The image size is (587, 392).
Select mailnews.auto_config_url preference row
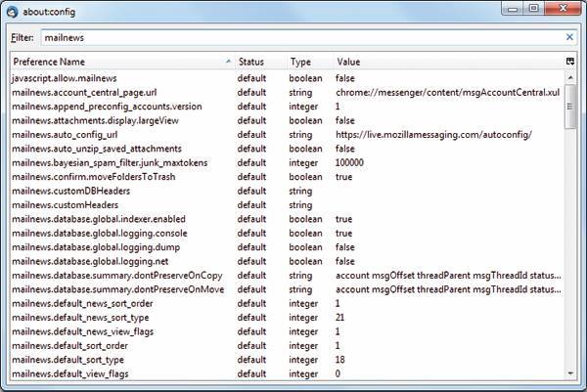click(65, 134)
